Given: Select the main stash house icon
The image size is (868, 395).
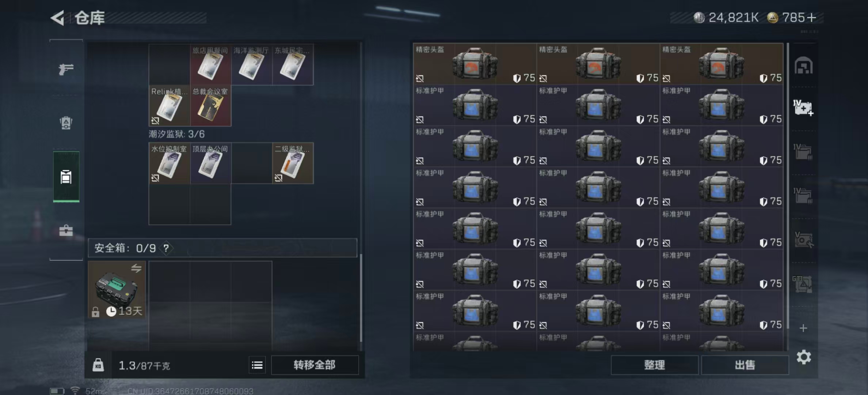Looking at the screenshot, I should point(803,66).
